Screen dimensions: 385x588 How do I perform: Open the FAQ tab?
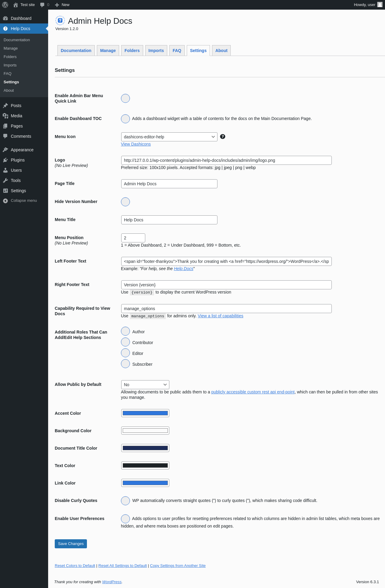[x=177, y=51]
